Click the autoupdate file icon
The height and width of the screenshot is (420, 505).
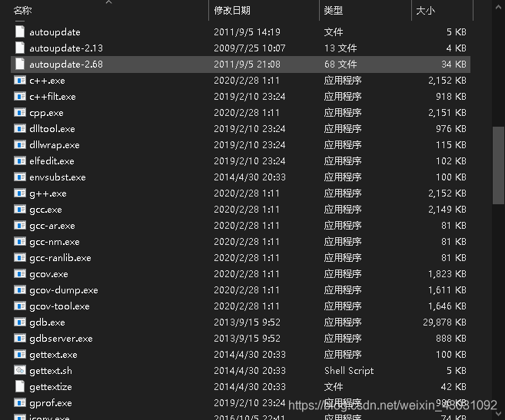(20, 31)
